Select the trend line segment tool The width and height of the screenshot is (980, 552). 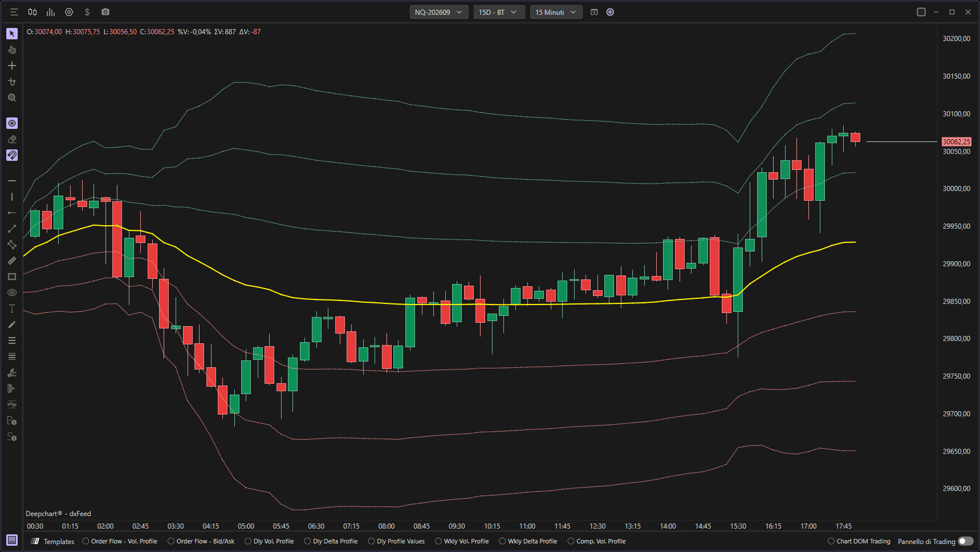[x=12, y=229]
